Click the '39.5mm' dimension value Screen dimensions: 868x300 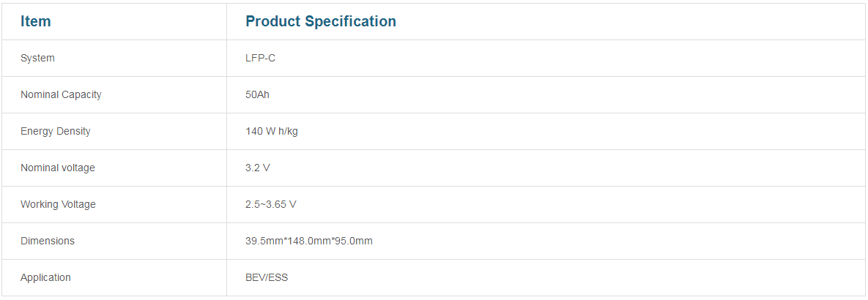(x=263, y=241)
